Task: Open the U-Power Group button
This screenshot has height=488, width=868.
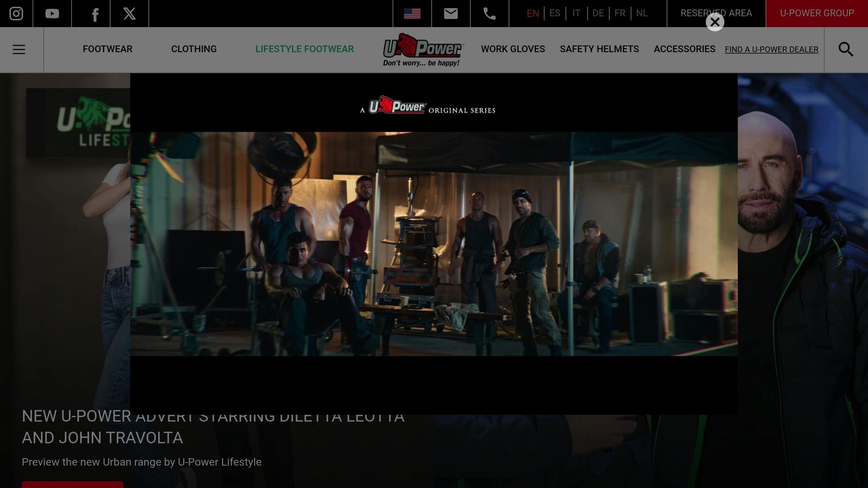Action: [817, 13]
